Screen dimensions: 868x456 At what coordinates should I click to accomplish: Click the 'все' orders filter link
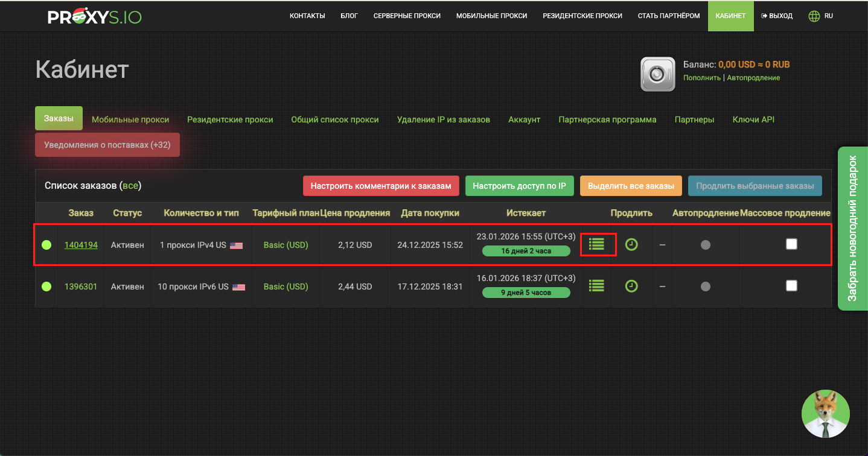point(130,186)
